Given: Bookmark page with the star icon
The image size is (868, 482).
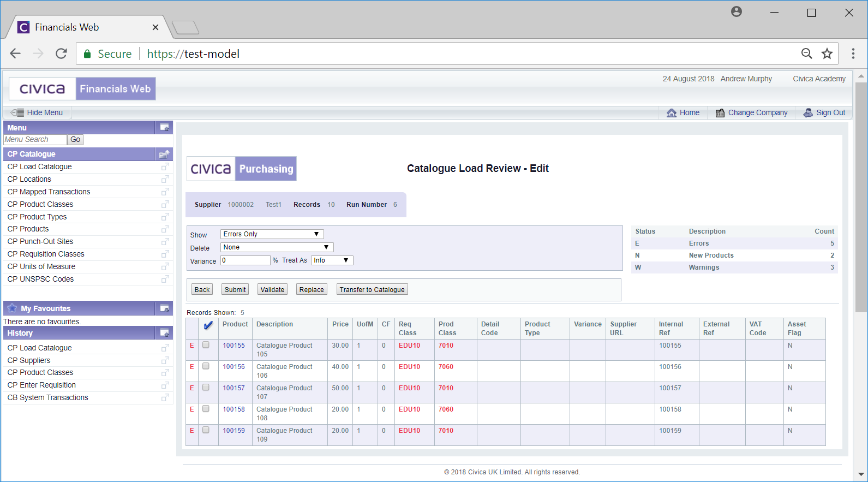Looking at the screenshot, I should pyautogui.click(x=827, y=53).
